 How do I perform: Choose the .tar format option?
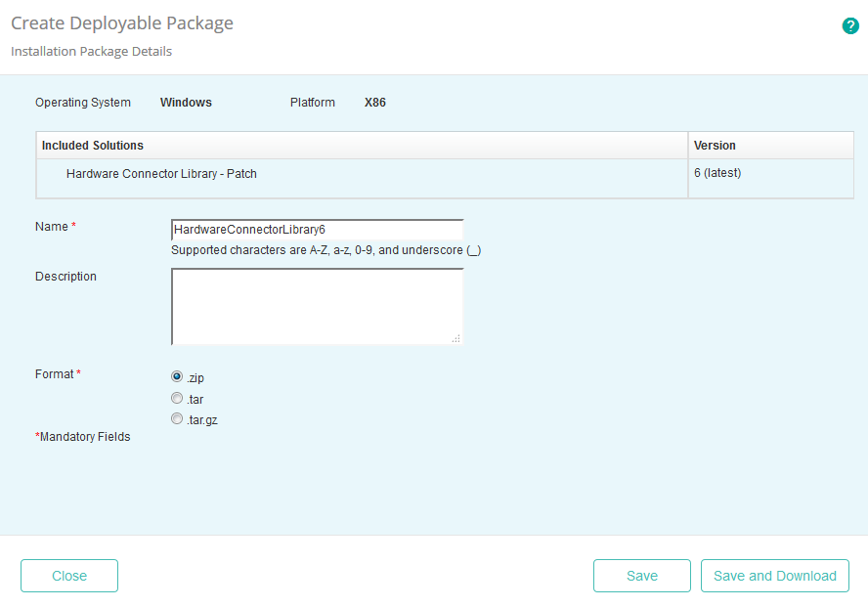coord(177,398)
